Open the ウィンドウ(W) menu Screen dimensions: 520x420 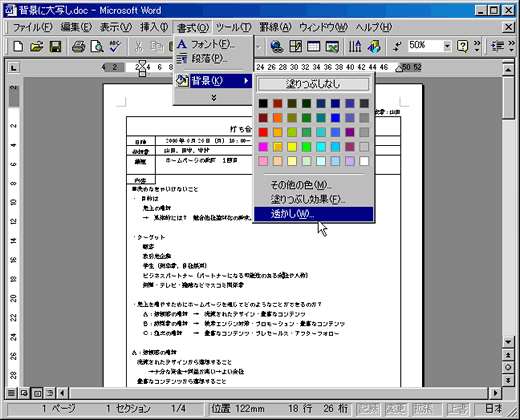[x=323, y=27]
